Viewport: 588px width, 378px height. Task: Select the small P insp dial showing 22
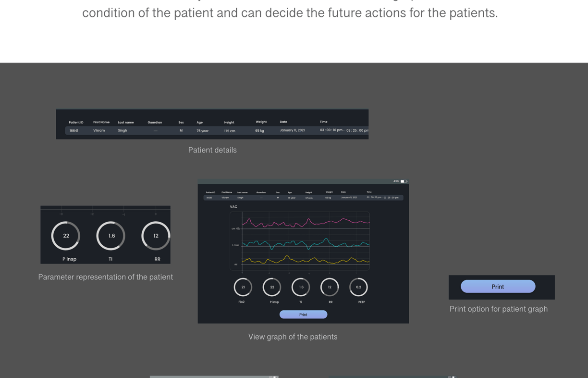[272, 287]
